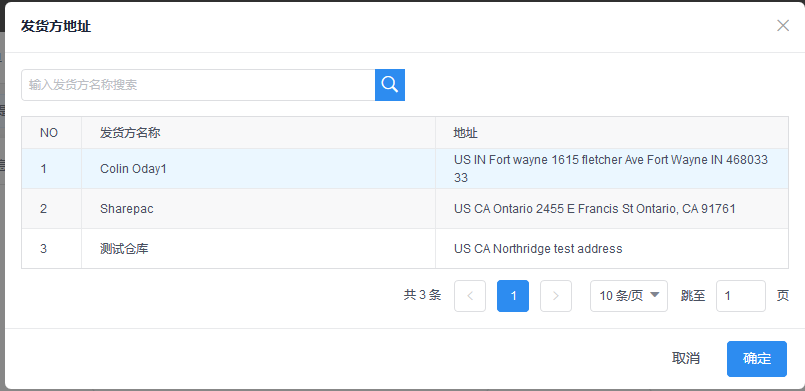The image size is (805, 391).
Task: Click the 取消 cancel button
Action: [685, 359]
